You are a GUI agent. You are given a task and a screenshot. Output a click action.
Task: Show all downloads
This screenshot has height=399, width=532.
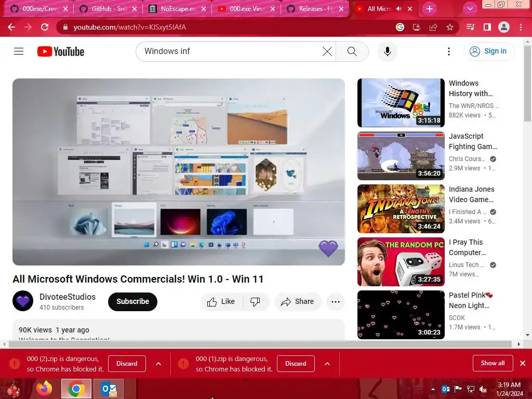(x=493, y=363)
